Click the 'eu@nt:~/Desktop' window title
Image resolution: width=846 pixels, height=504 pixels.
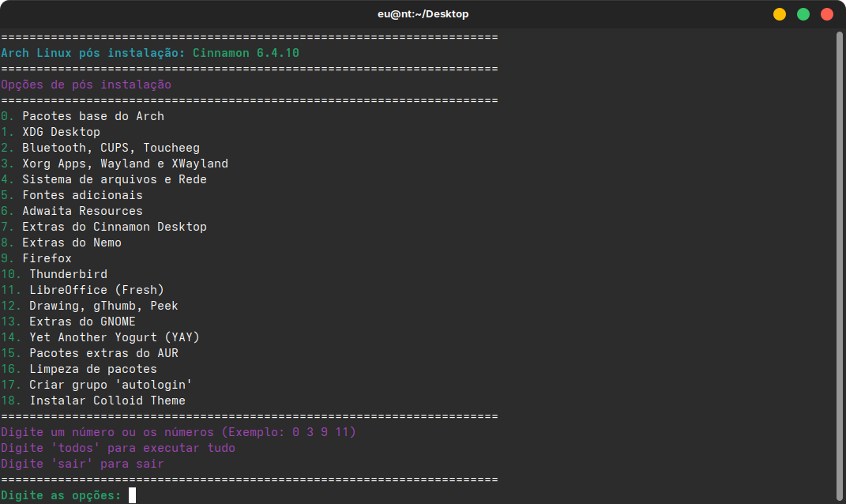click(423, 14)
